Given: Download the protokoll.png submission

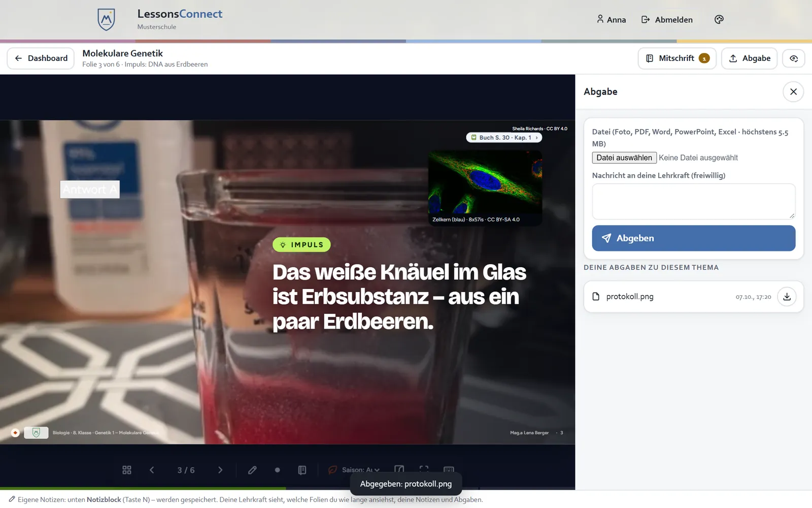Looking at the screenshot, I should point(787,297).
